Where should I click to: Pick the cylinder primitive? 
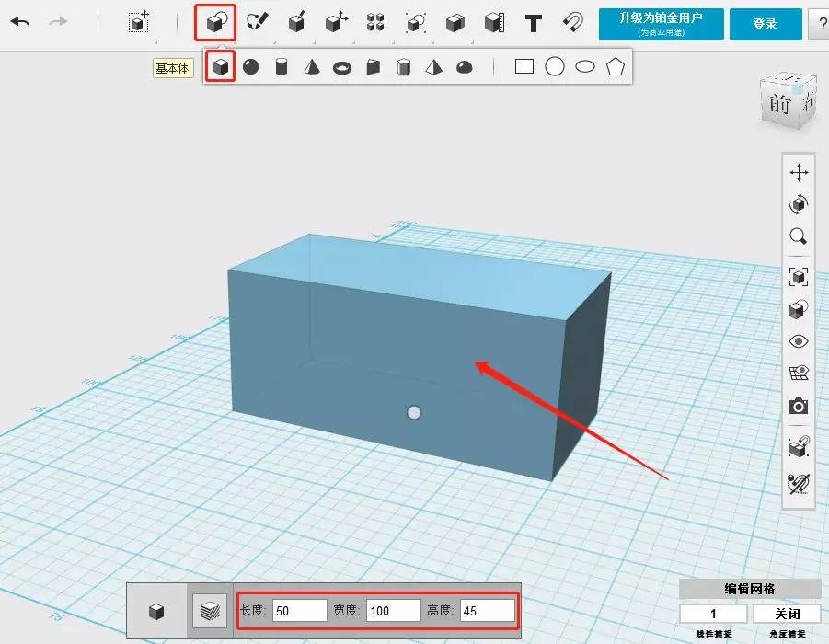282,67
